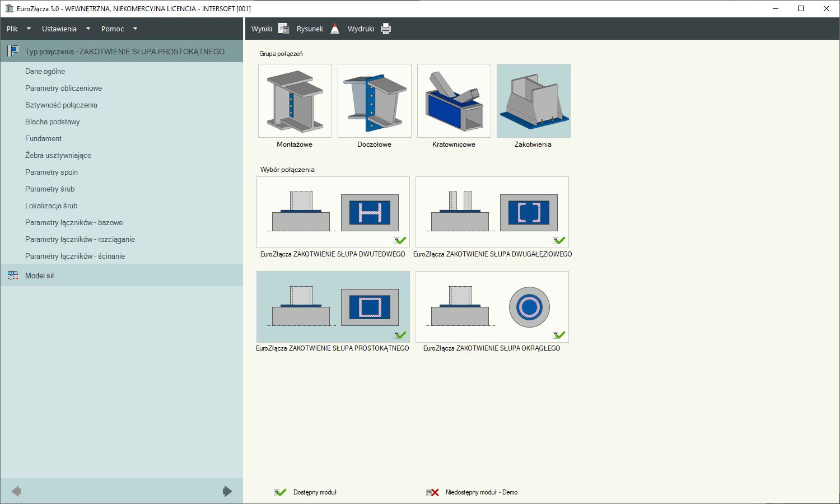Expand the Plik dropdown arrow
This screenshot has width=840, height=504.
(29, 29)
